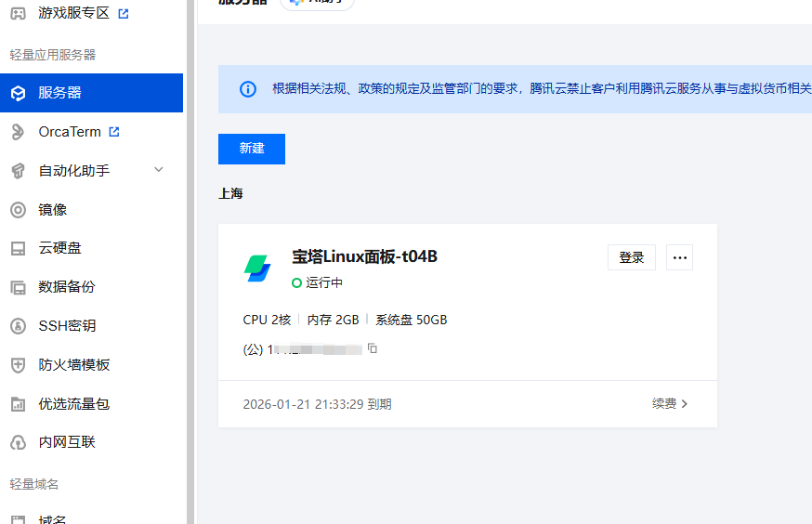Click external link icon next to 游戏服专区
This screenshot has width=812, height=524.
click(x=124, y=14)
